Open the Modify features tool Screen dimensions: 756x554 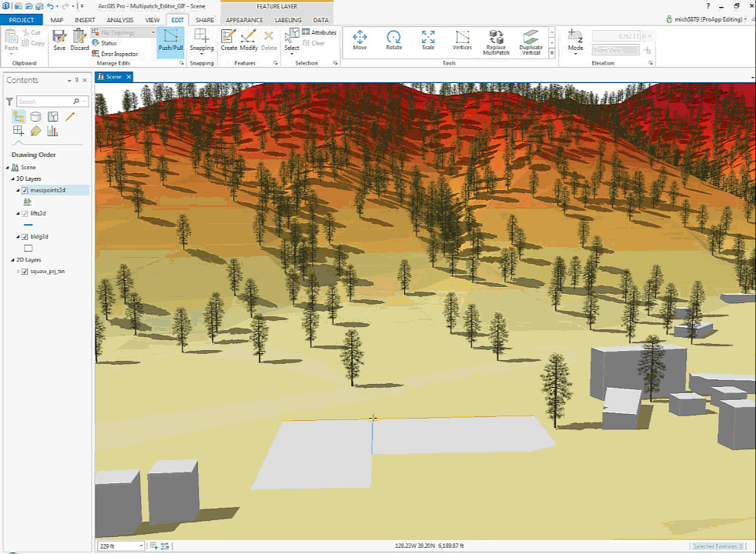coord(249,40)
